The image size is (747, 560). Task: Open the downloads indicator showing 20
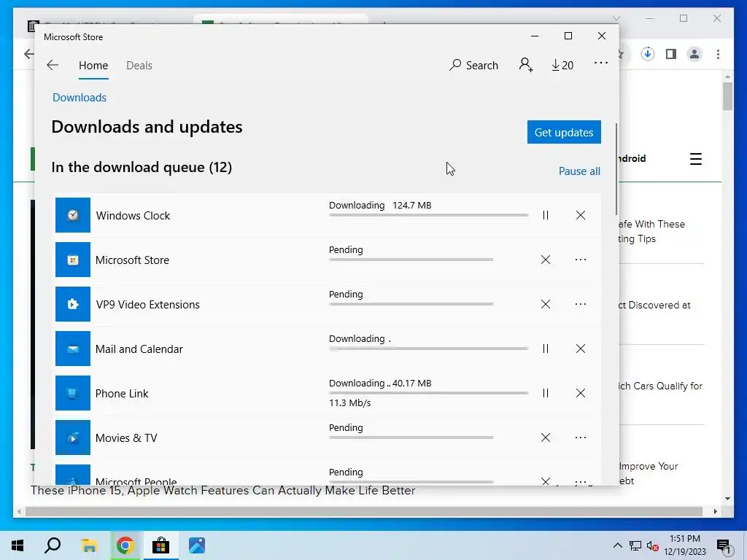(x=562, y=65)
